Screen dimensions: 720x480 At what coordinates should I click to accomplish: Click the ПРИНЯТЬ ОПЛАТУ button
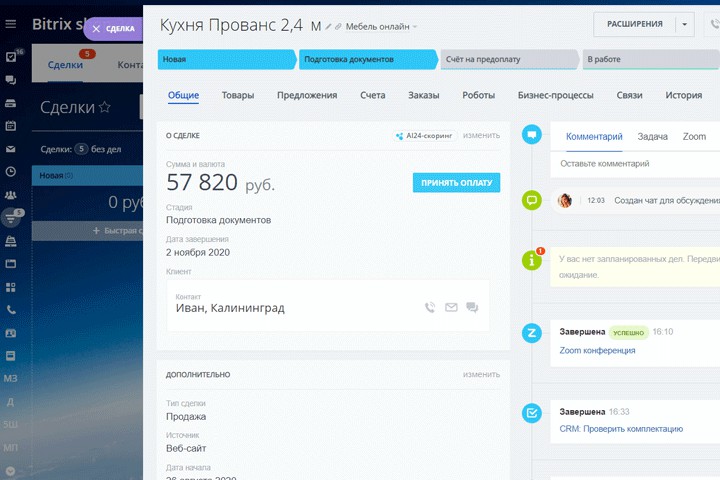pyautogui.click(x=456, y=182)
